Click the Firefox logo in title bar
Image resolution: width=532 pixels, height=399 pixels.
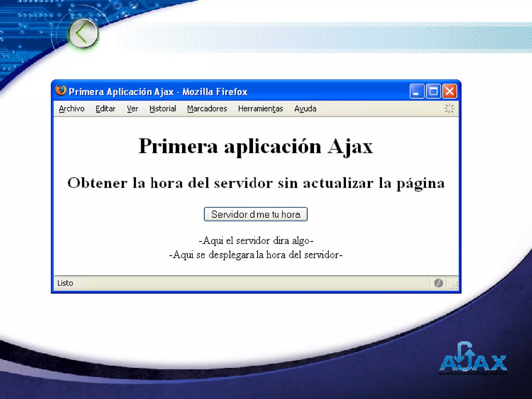[x=61, y=91]
